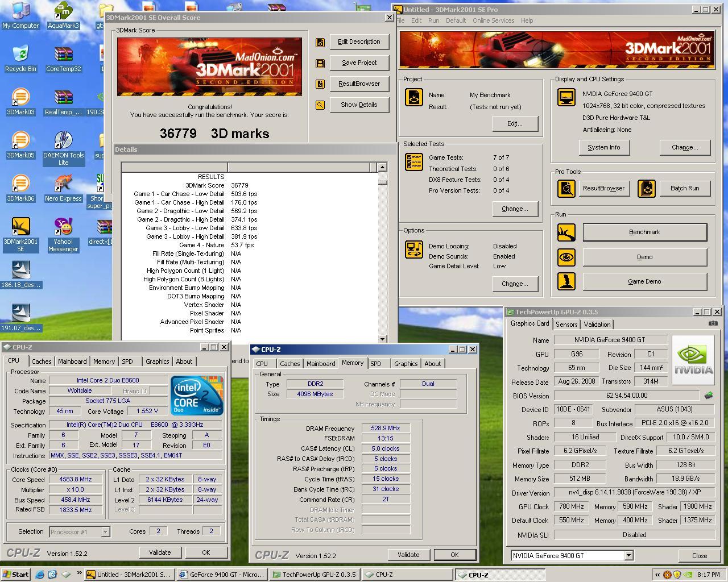Switch to Validation tab in GPU-Z

pos(597,325)
